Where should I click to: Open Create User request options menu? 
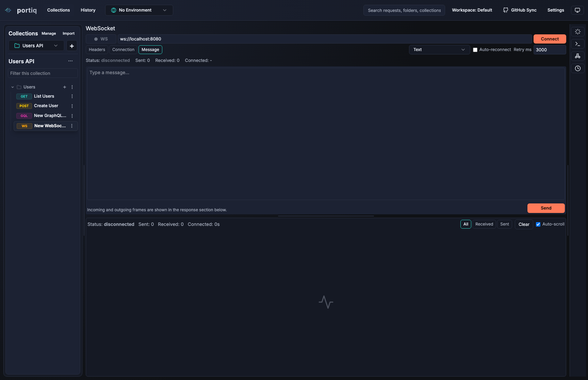tap(72, 106)
